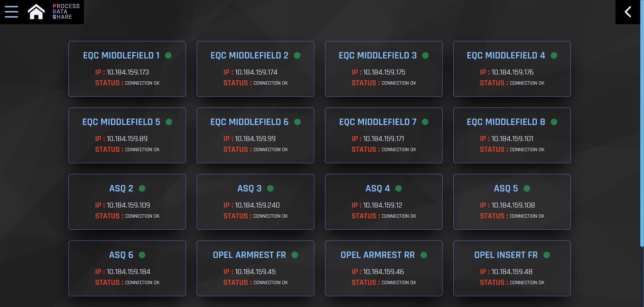Select the Opel Armrest RR title

(377, 255)
